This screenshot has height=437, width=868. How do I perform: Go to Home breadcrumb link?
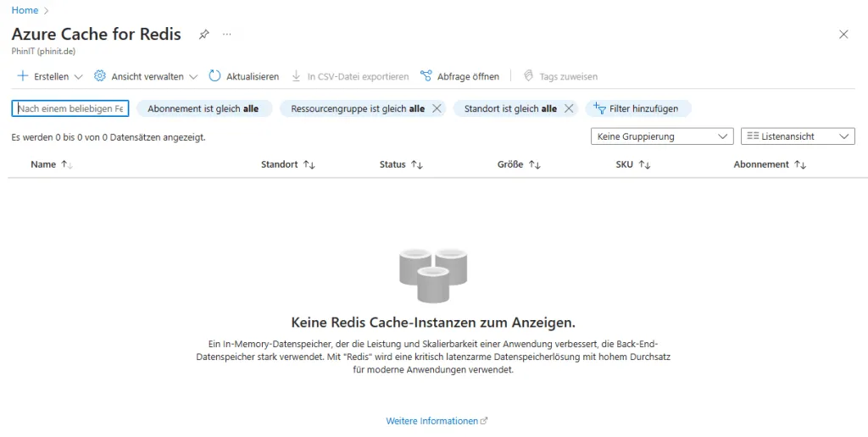[25, 10]
